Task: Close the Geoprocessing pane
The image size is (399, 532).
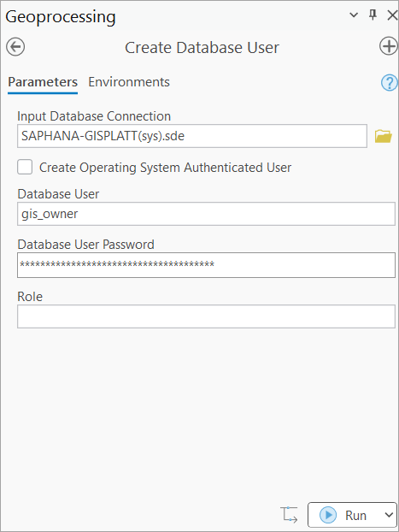Action: (392, 15)
